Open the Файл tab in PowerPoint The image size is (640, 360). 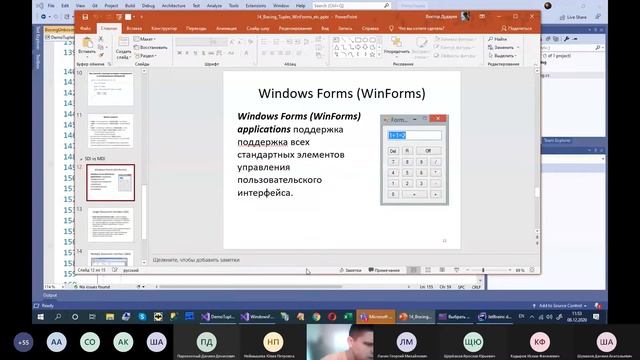[x=85, y=29]
